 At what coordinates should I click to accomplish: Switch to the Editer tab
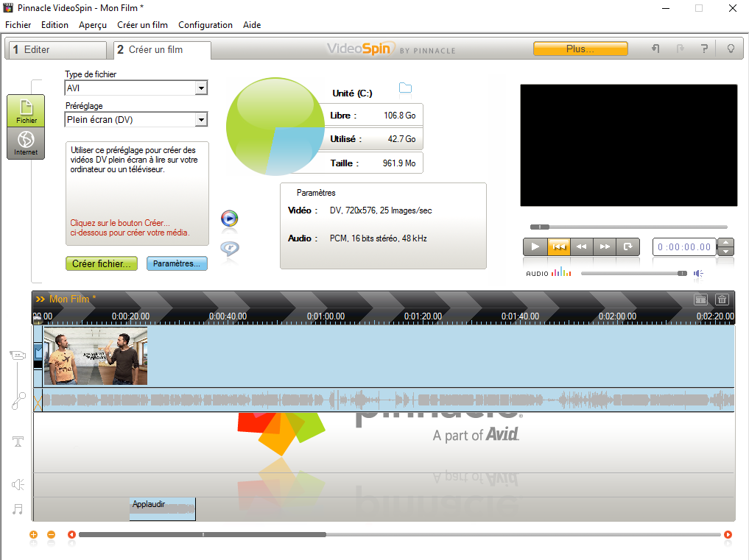coord(57,50)
